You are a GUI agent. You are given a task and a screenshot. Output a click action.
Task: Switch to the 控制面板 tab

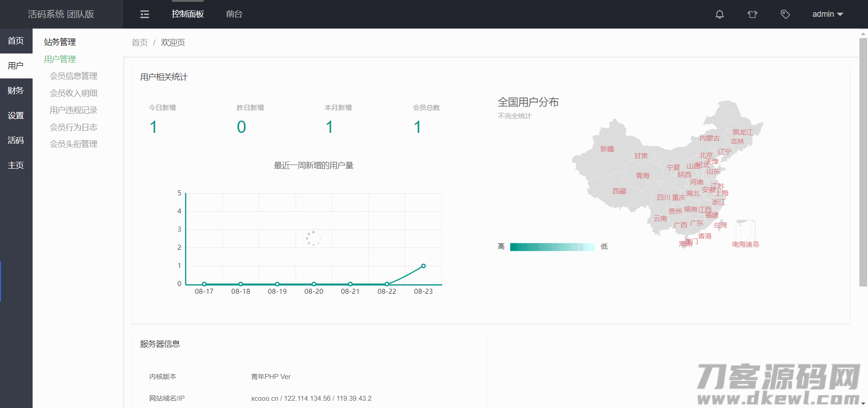pyautogui.click(x=187, y=15)
